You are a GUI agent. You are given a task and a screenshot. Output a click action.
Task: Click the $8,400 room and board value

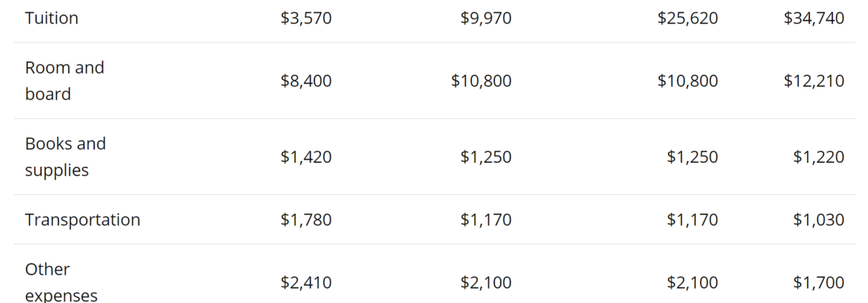point(306,81)
